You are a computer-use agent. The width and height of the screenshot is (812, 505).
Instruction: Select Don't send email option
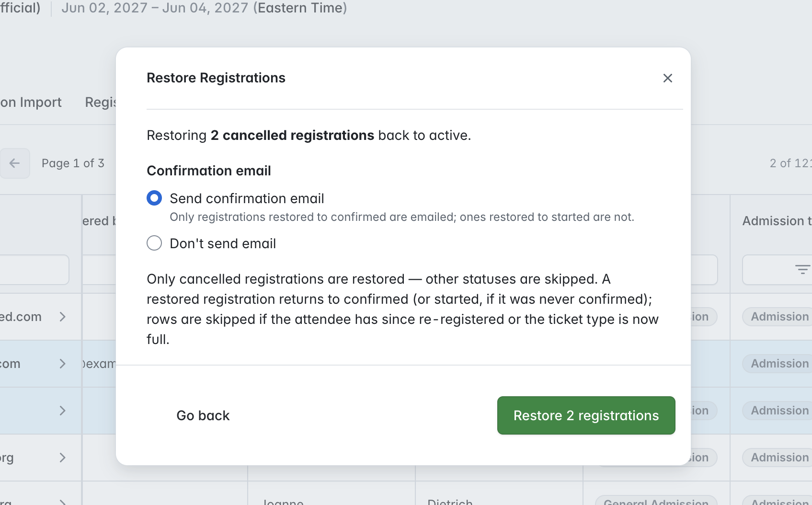click(154, 243)
